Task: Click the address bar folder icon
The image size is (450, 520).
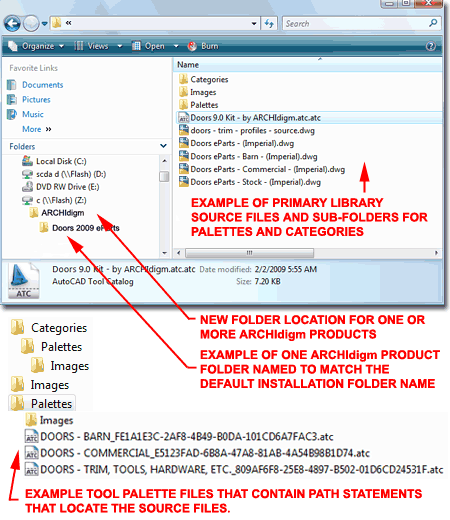Action: click(57, 23)
